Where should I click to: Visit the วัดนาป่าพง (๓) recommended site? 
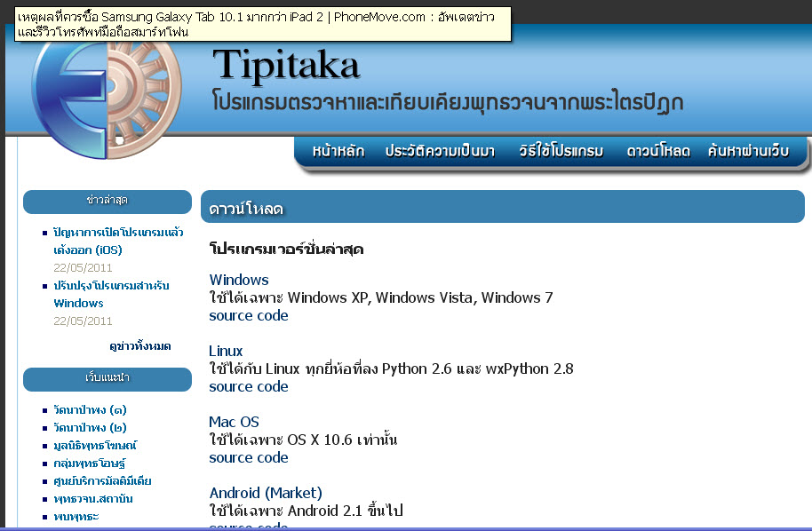point(90,410)
